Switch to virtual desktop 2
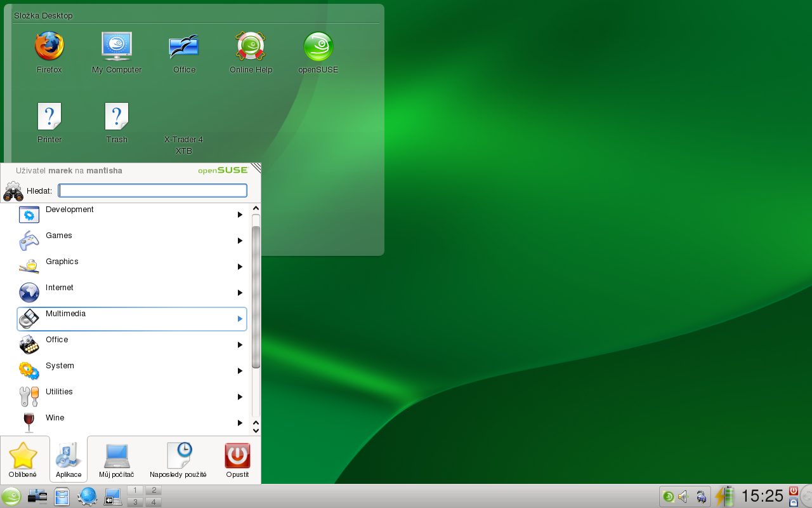 154,490
